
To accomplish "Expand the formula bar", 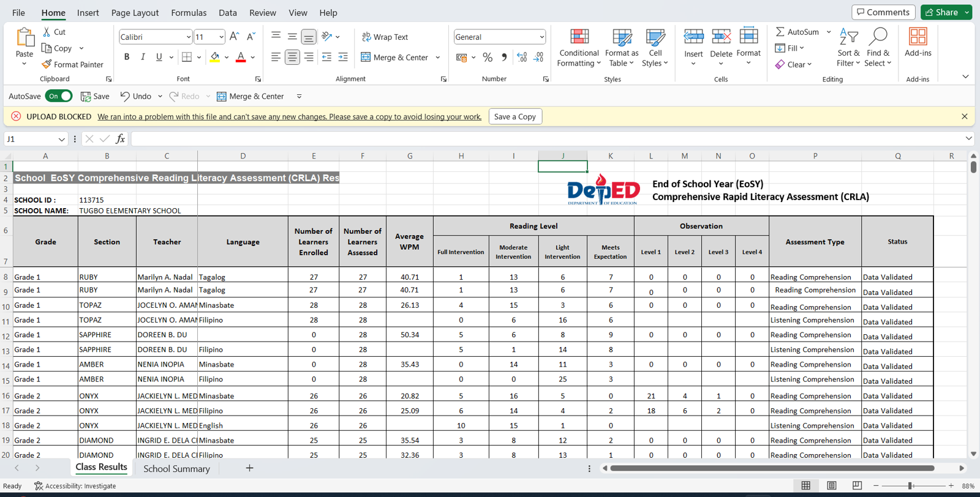I will (968, 139).
